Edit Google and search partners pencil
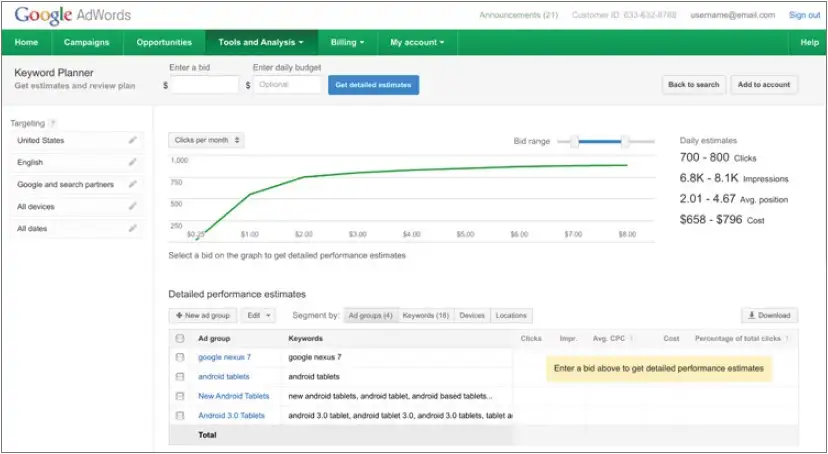Image resolution: width=828 pixels, height=454 pixels. 133,184
